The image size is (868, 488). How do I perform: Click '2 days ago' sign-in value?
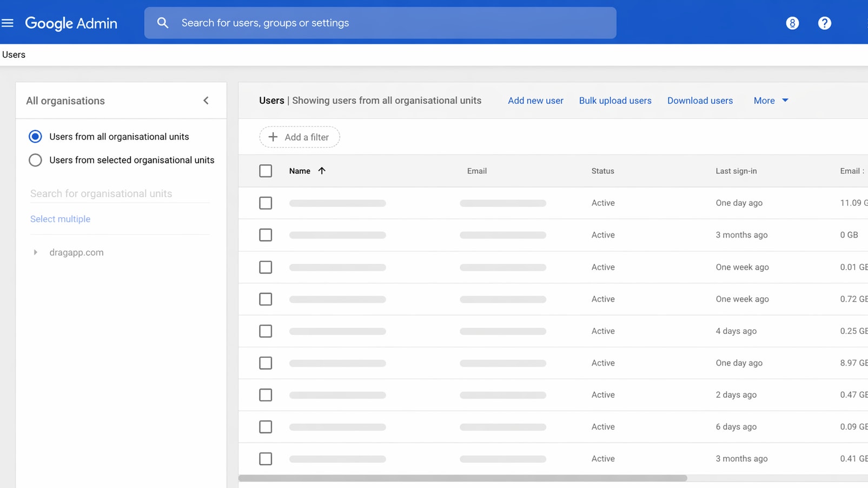(736, 395)
